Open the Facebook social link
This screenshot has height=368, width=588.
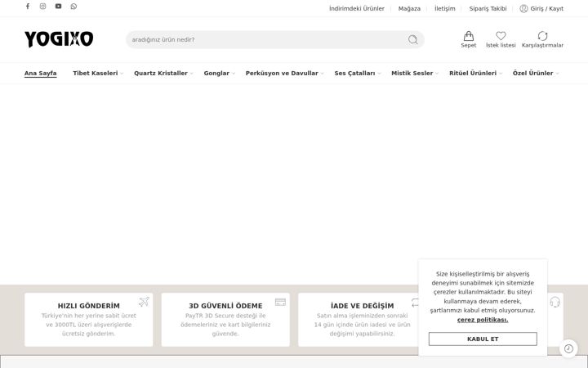pyautogui.click(x=28, y=7)
